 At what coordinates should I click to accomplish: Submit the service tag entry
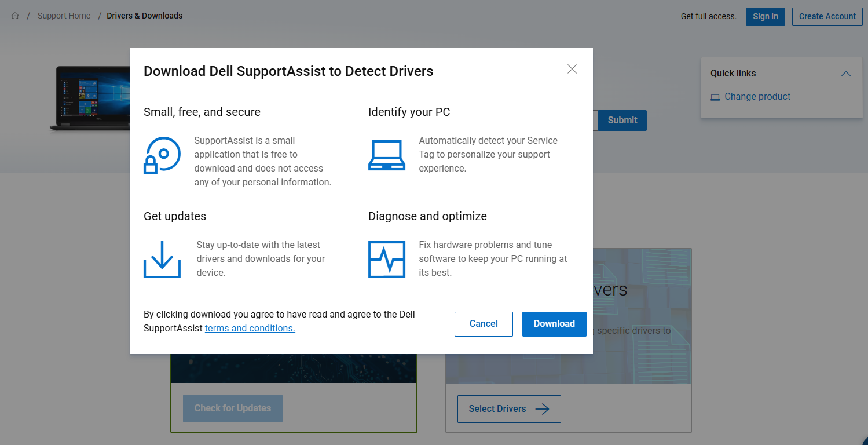click(622, 121)
